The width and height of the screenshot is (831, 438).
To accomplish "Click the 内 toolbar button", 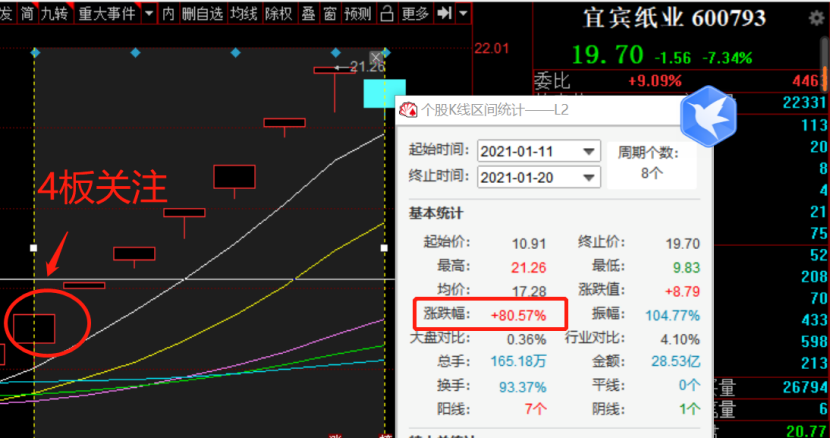I will point(168,13).
